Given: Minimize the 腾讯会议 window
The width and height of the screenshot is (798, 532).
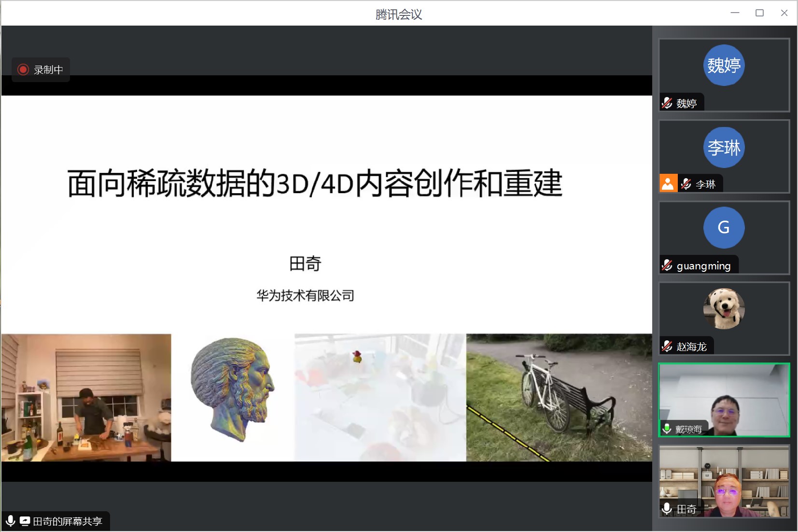Looking at the screenshot, I should pyautogui.click(x=735, y=13).
